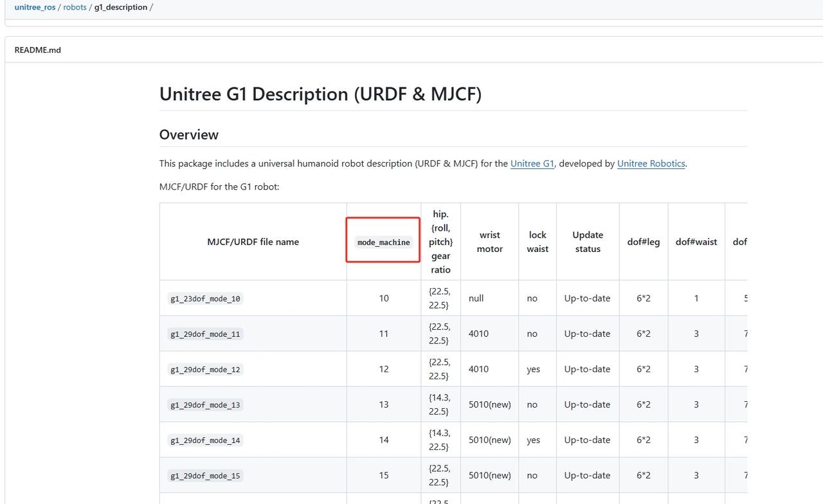Viewport: 823px width, 504px height.
Task: Click the Overview heading
Action: tap(189, 134)
